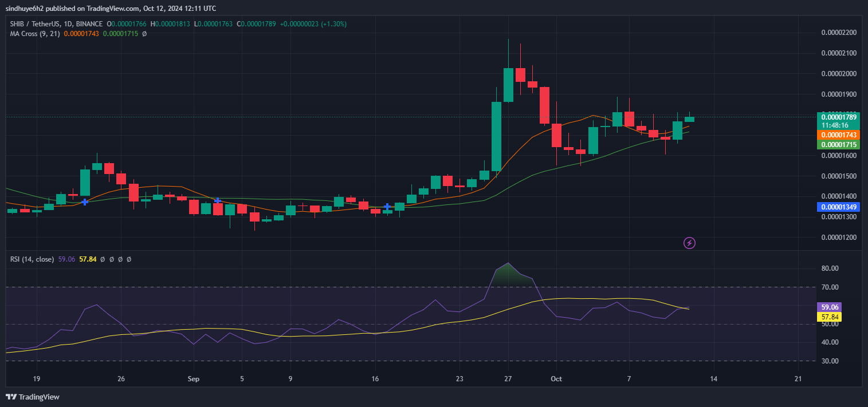868x407 pixels.
Task: Click the green 0.00001715 value in MA legend
Action: click(121, 34)
